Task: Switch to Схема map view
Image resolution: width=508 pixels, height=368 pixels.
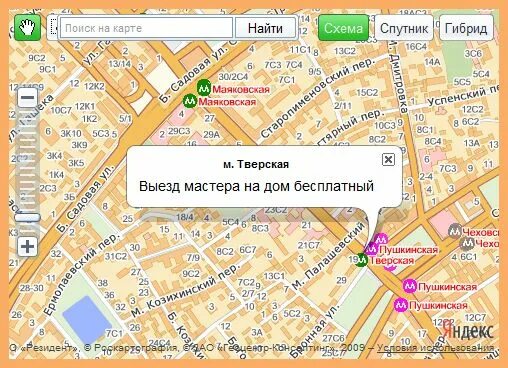Action: (344, 28)
